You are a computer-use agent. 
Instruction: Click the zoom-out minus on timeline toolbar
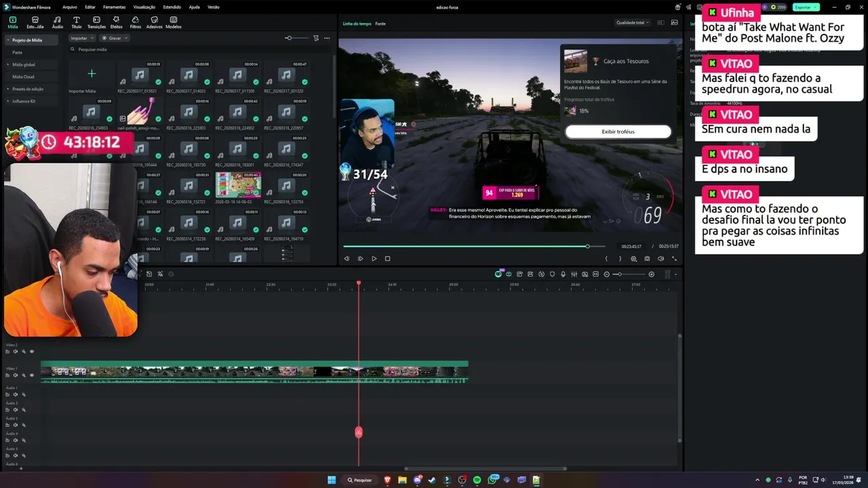click(607, 274)
